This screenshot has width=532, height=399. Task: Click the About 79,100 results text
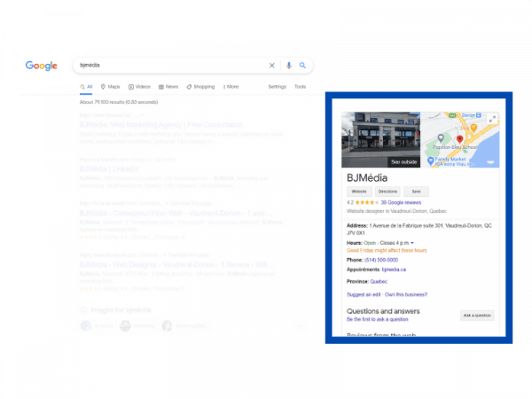(x=119, y=102)
